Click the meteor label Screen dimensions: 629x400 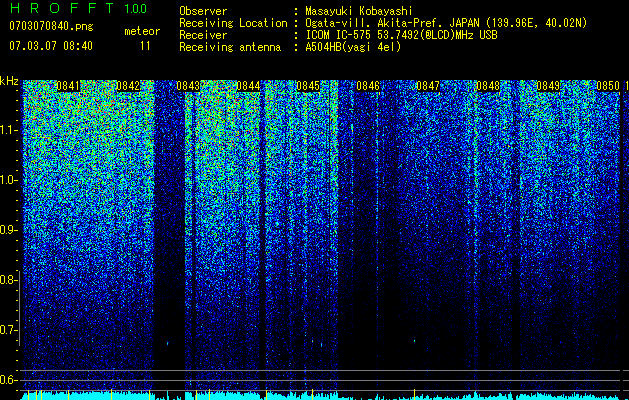click(142, 31)
